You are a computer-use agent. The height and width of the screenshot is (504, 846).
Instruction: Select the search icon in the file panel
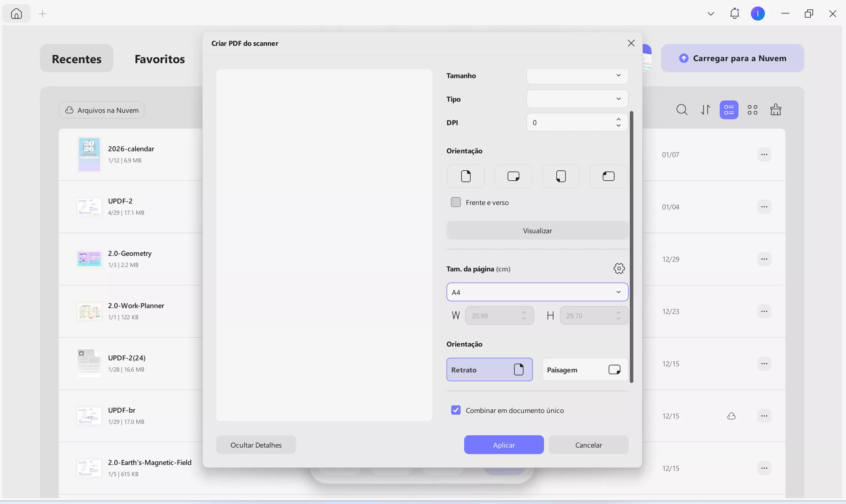(x=682, y=109)
